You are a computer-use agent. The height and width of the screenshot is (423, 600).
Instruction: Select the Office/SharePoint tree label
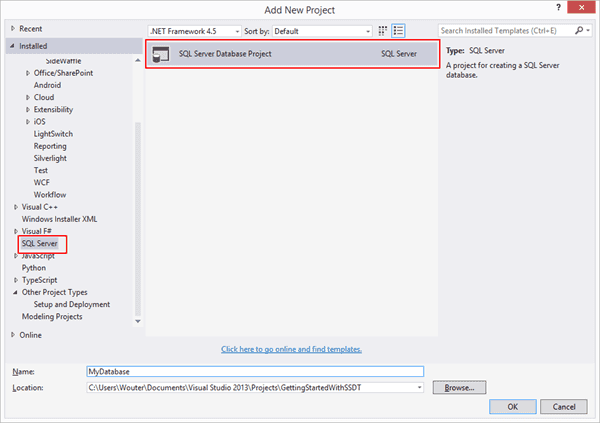pos(64,73)
